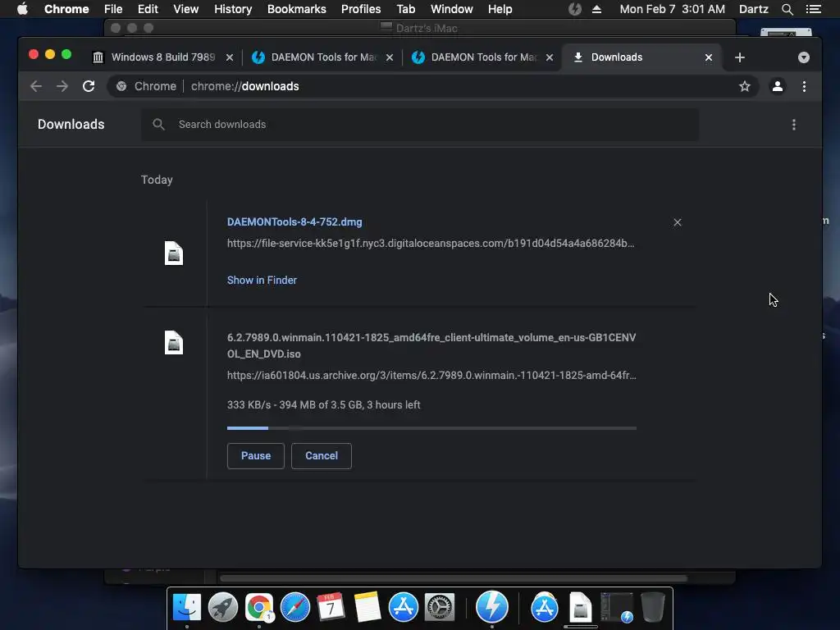Click the Chrome icon in the dock

259,607
